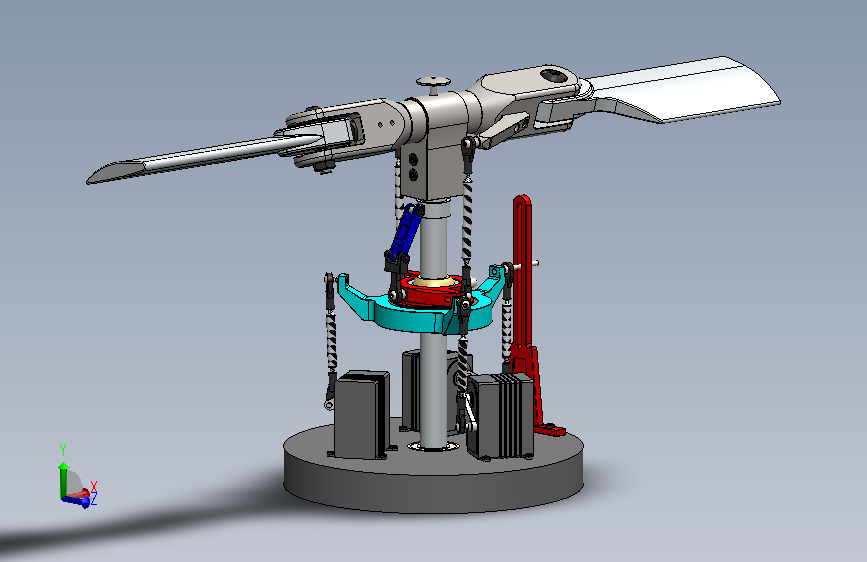867x562 pixels.
Task: Select the smooth servo box on the left
Action: 362,415
